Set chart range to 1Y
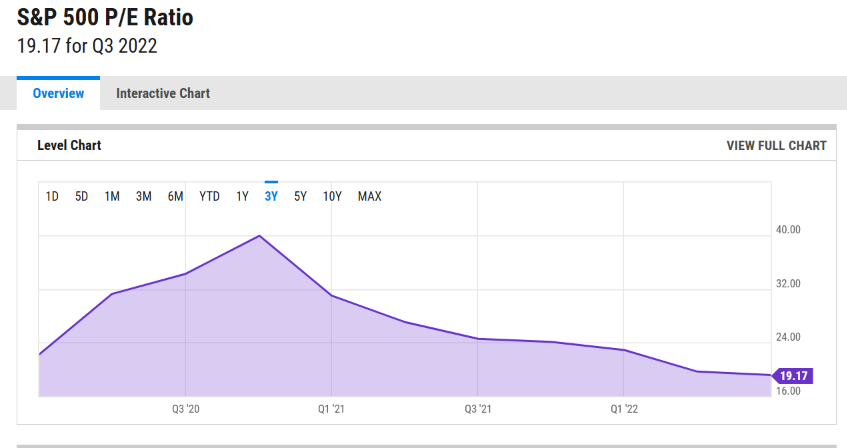 tap(243, 196)
